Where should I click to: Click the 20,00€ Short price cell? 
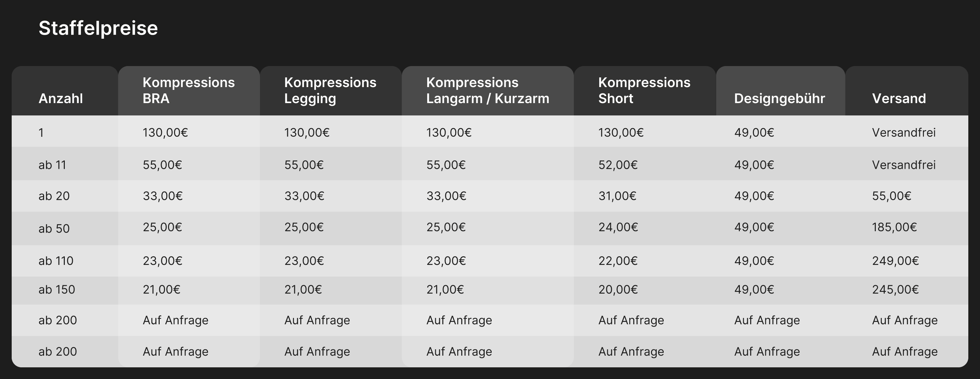tap(618, 290)
